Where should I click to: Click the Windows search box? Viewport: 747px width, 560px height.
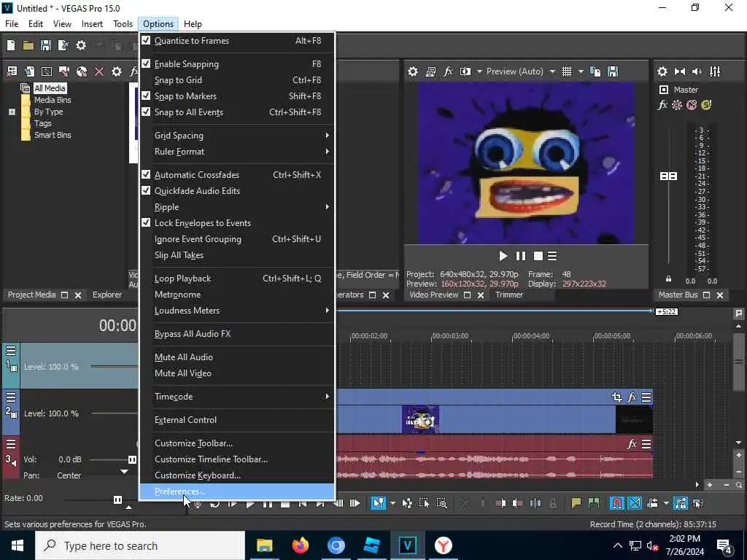coord(140,545)
